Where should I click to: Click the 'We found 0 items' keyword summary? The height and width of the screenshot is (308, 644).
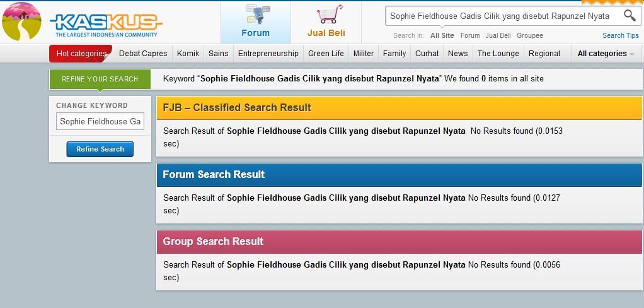tap(354, 78)
